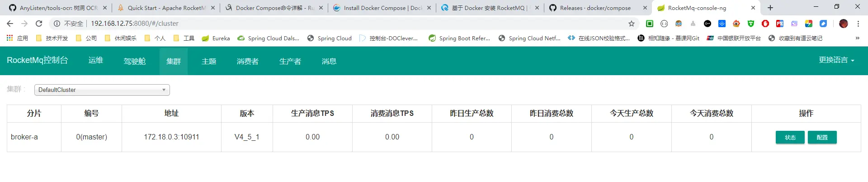Open the Eureka bookmark

coord(216,38)
